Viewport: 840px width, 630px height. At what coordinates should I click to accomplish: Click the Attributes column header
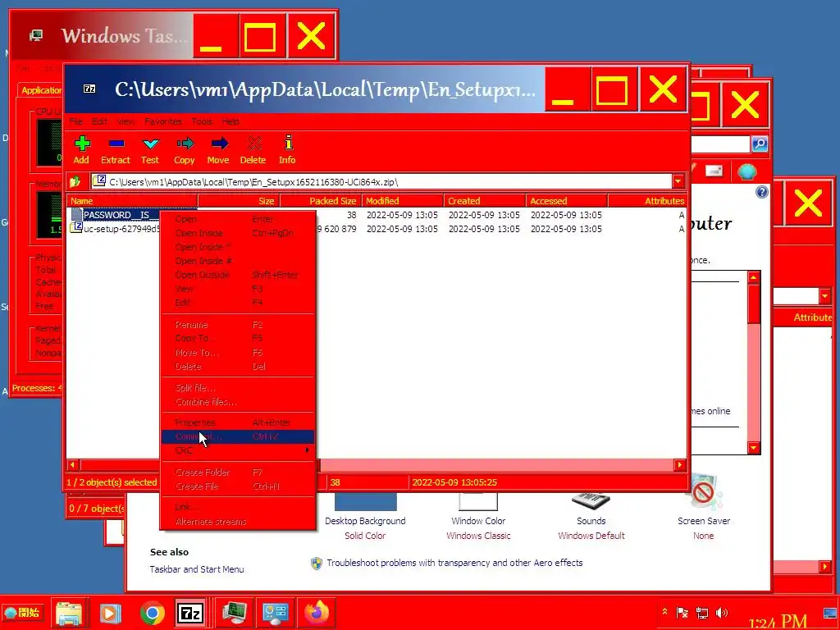click(647, 201)
